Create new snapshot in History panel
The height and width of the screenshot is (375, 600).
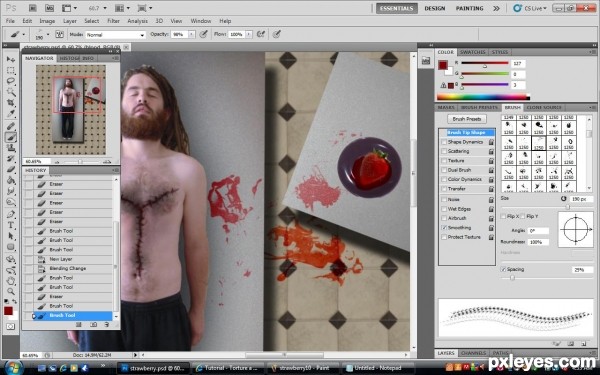pyautogui.click(x=93, y=324)
